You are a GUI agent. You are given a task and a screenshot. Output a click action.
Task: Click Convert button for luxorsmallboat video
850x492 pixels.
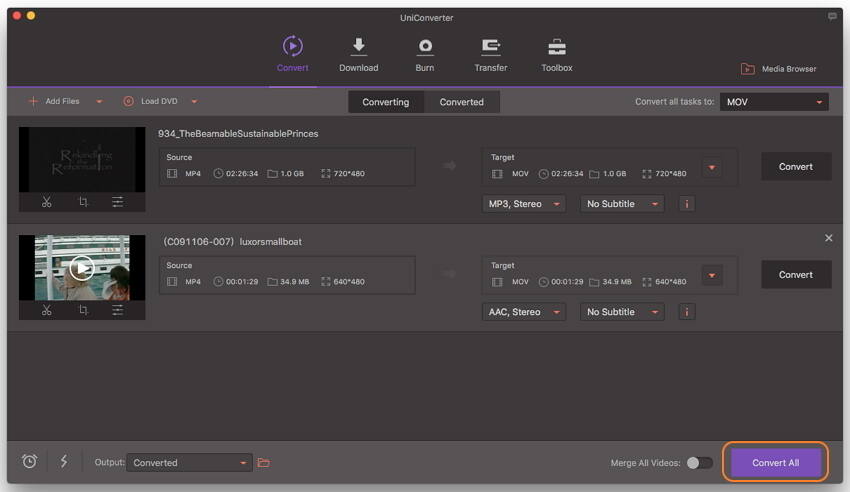[795, 275]
